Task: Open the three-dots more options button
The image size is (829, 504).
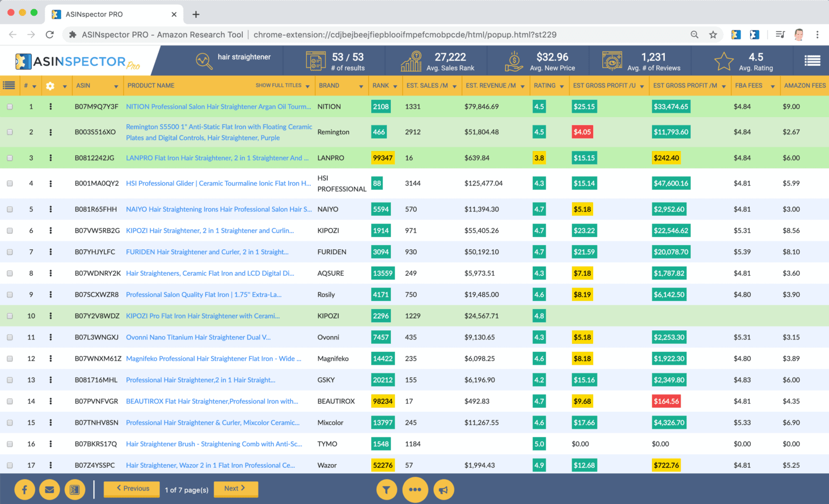Action: (414, 489)
